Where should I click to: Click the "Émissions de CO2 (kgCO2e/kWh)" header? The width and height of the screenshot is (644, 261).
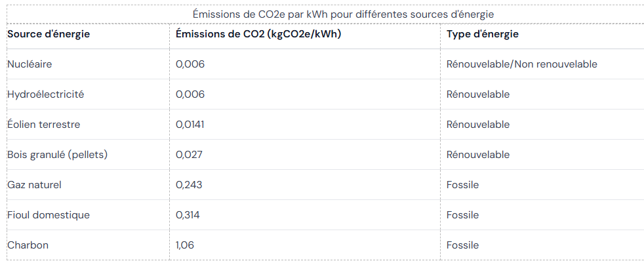258,34
